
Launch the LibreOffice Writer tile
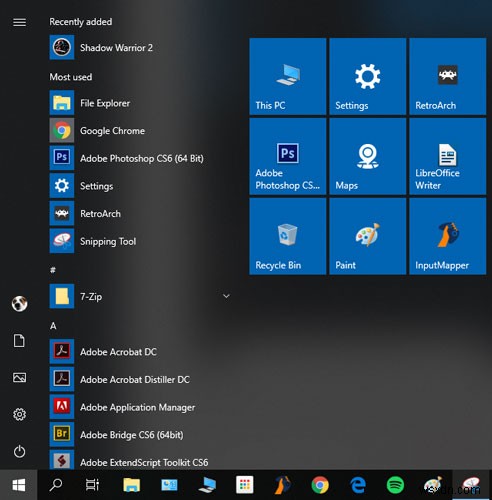[x=448, y=156]
